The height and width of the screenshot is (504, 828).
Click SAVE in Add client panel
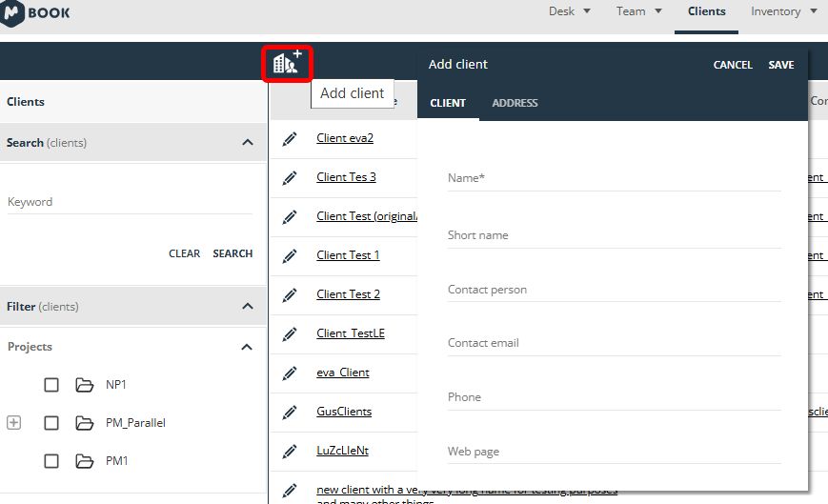(x=781, y=65)
